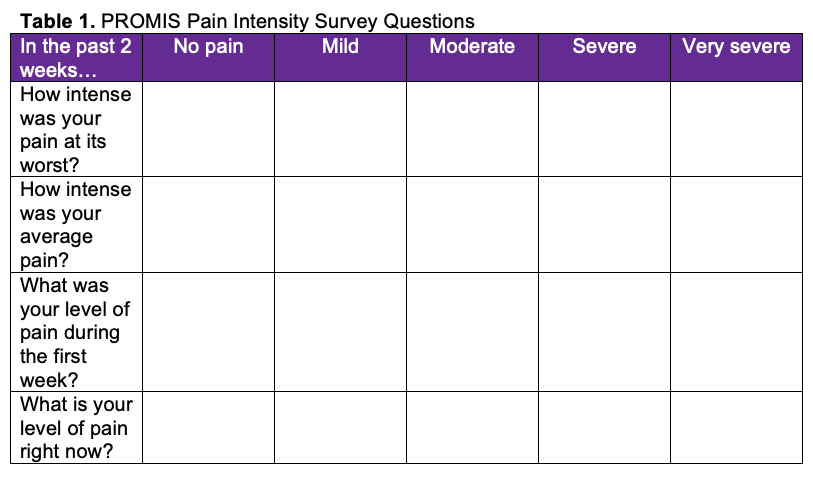
Task: Select the 'No pain' column header
Action: [x=208, y=47]
